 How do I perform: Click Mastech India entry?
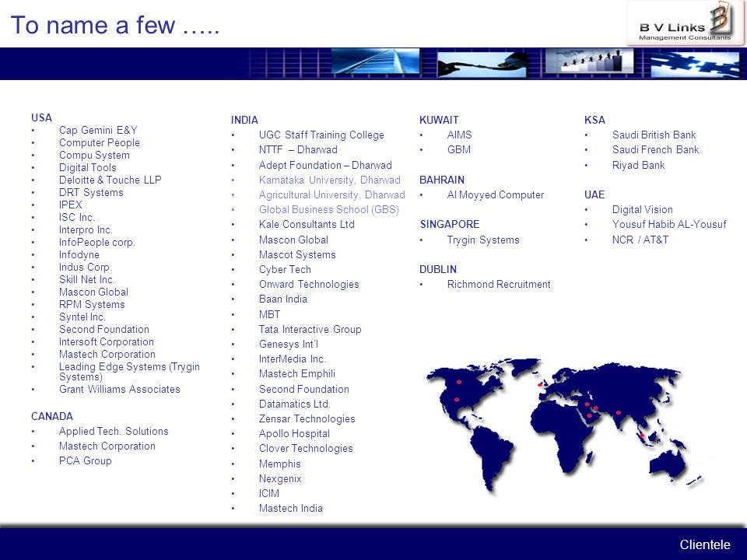pos(290,508)
